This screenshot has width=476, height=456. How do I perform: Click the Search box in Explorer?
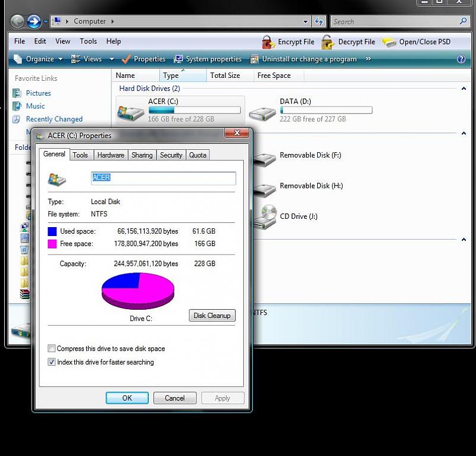399,21
